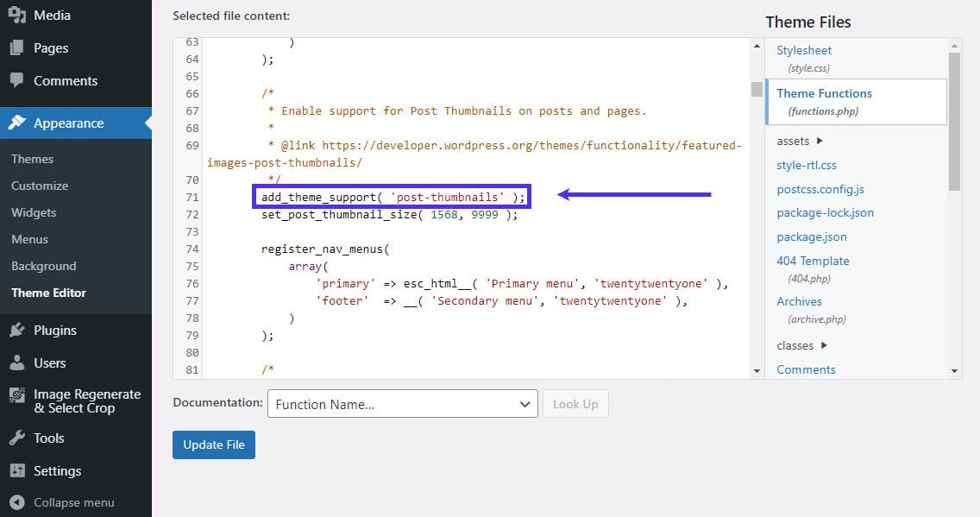This screenshot has height=517, width=980.
Task: Open the Stylesheet style.css file
Action: 803,50
